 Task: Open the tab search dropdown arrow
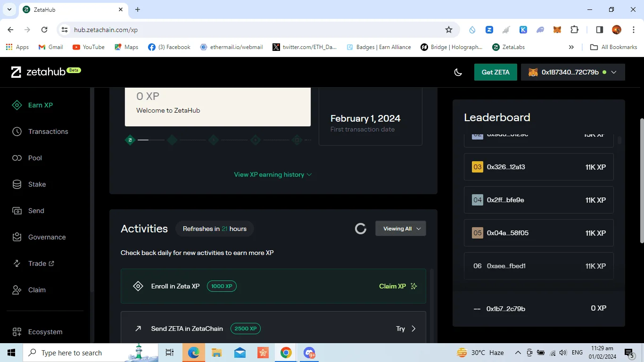coord(9,9)
